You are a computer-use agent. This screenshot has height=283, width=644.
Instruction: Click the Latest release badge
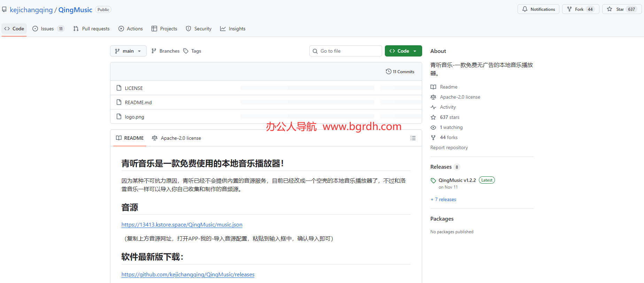[487, 180]
